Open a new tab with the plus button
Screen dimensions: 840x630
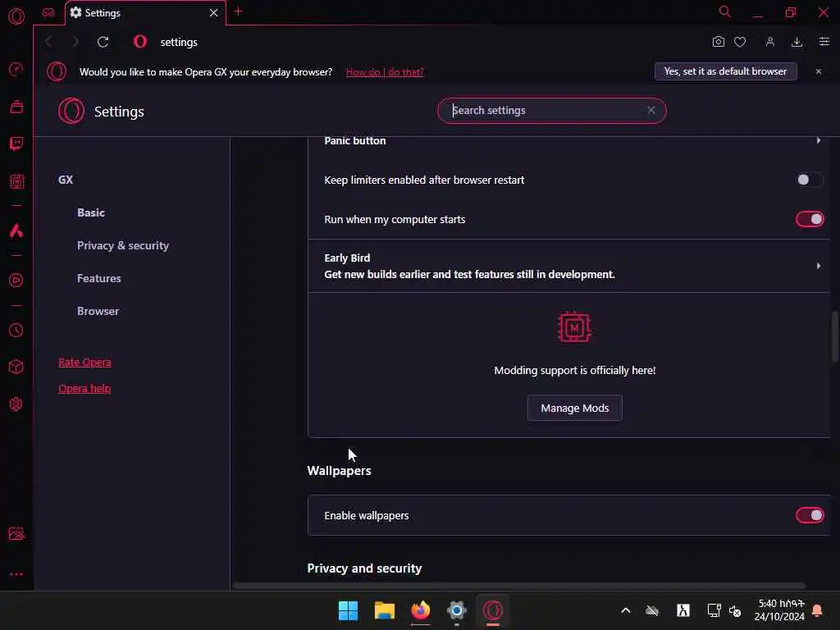239,11
